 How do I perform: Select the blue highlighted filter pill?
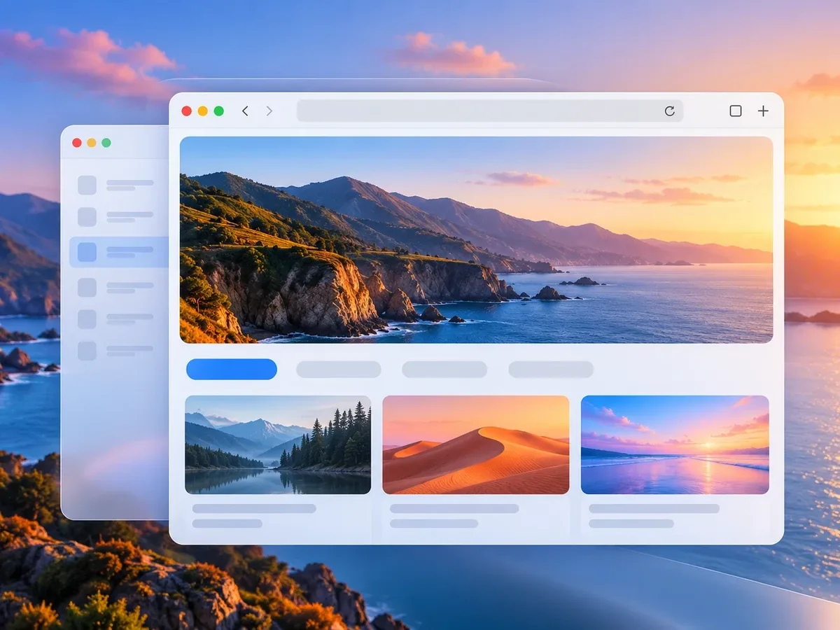(x=232, y=369)
